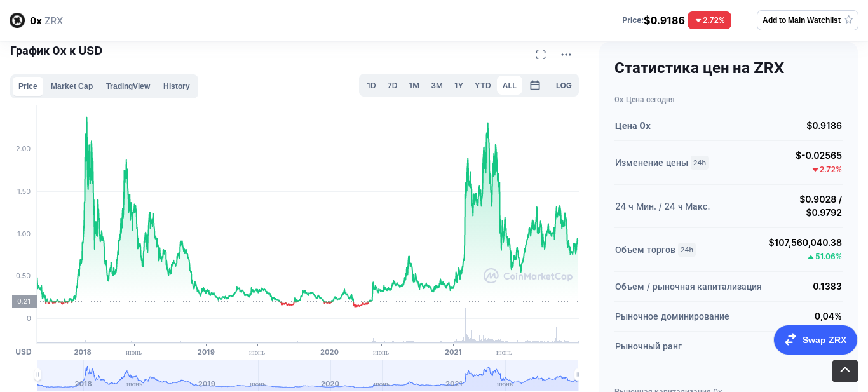868x392 pixels.
Task: Select the 1Y time range
Action: 459,85
